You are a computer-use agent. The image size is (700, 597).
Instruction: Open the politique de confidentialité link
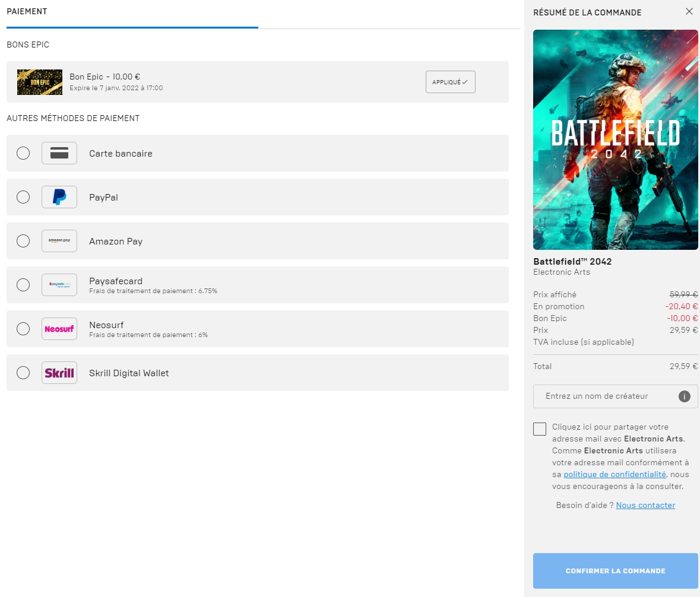click(615, 474)
